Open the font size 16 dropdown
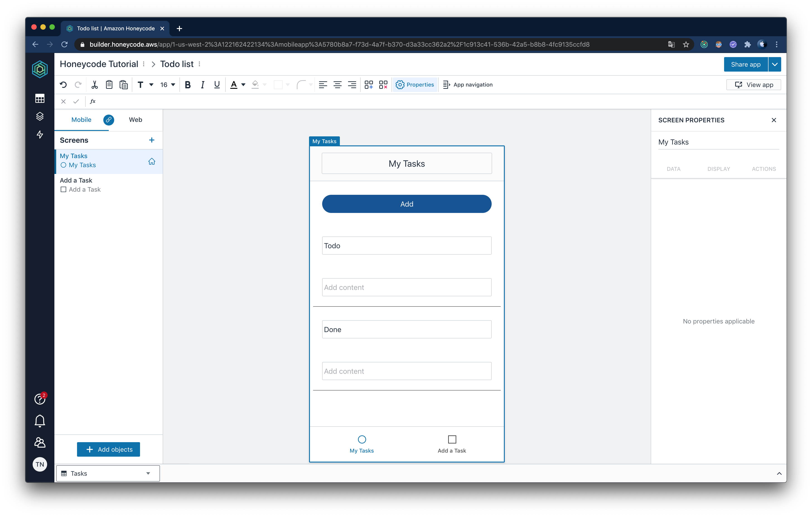Viewport: 812px width, 516px height. tap(168, 84)
